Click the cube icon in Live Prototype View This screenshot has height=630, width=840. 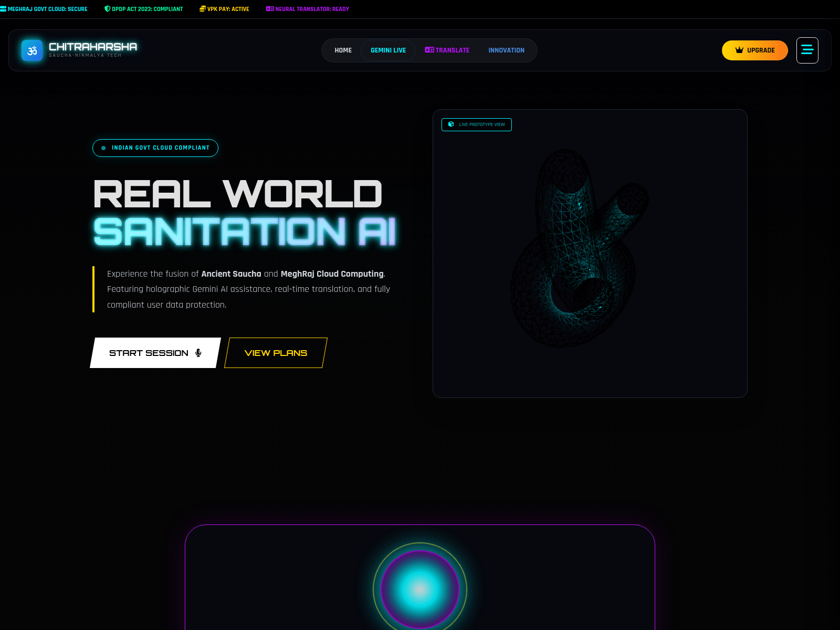pyautogui.click(x=451, y=124)
